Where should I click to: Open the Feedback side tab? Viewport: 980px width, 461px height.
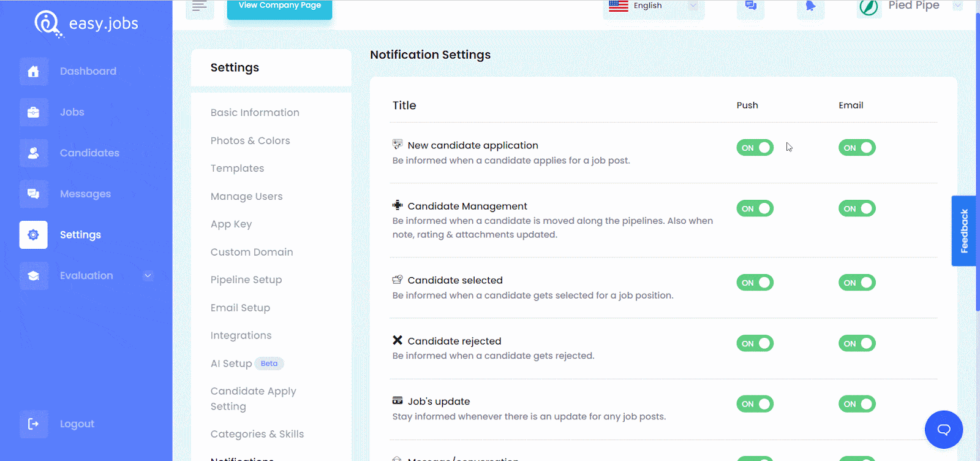coord(963,231)
